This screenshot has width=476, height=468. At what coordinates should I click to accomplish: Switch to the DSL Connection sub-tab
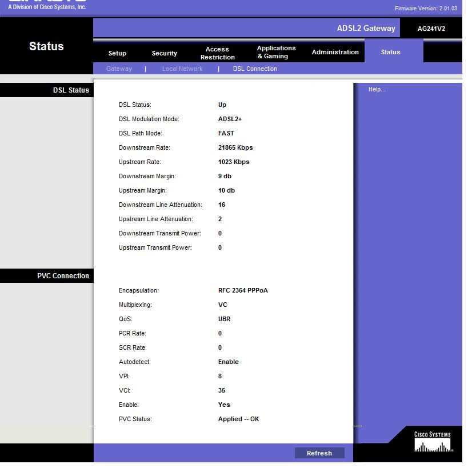pos(255,69)
